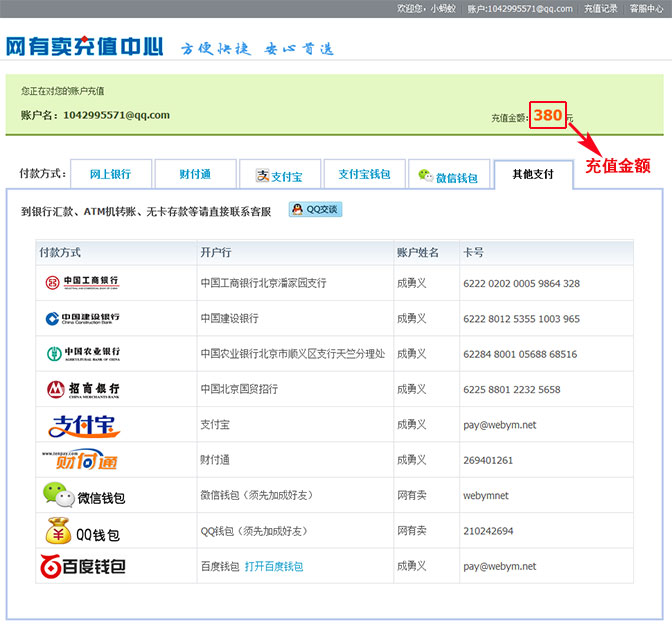Click the 网有卖充值中心 site logo
672x628 pixels.
click(84, 46)
